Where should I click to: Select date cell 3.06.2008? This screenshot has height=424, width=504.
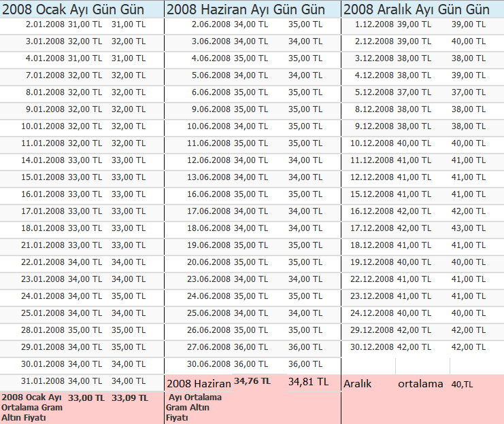click(211, 41)
